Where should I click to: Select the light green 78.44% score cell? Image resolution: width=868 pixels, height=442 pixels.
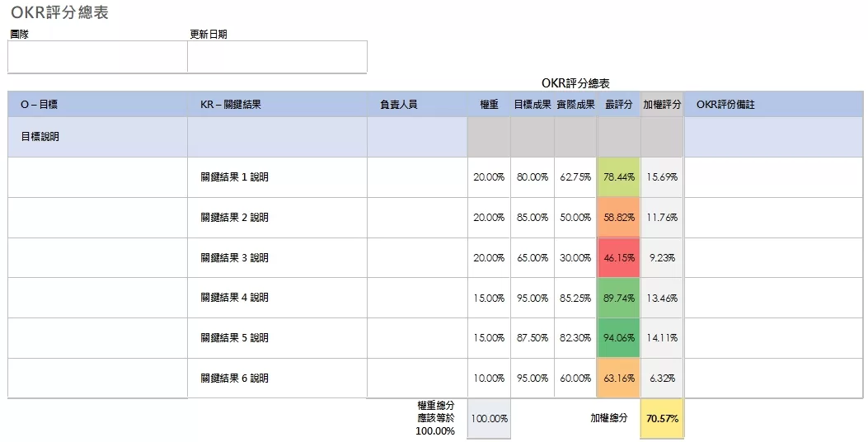(x=618, y=177)
